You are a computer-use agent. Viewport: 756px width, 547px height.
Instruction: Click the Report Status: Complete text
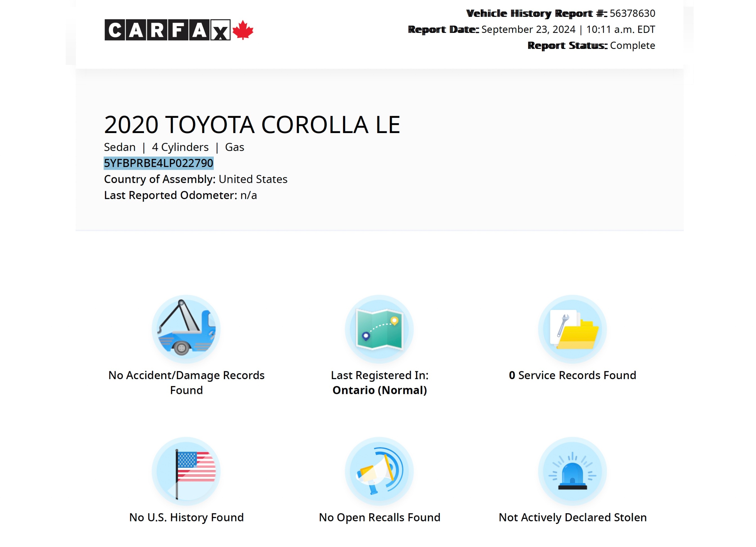coord(591,45)
